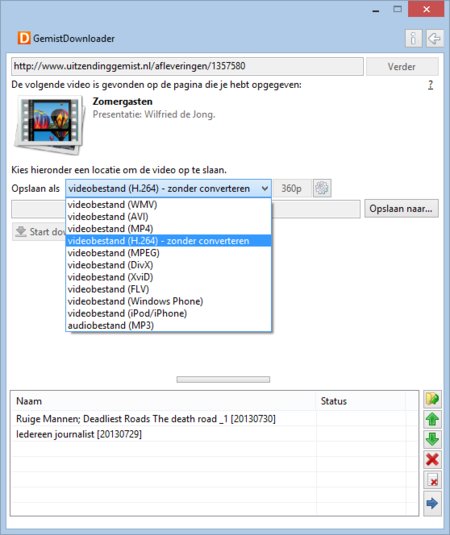Click the question mark help link
450x535 pixels.
pyautogui.click(x=431, y=85)
